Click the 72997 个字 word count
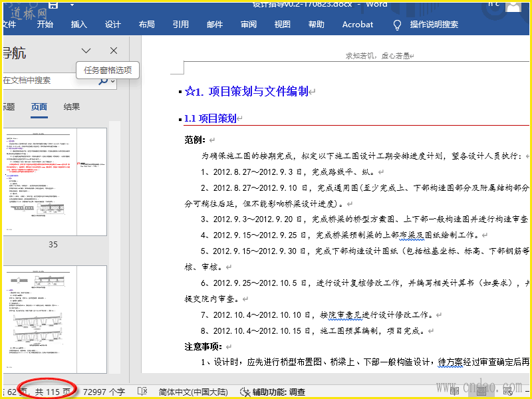The width and height of the screenshot is (532, 399). pos(104,392)
